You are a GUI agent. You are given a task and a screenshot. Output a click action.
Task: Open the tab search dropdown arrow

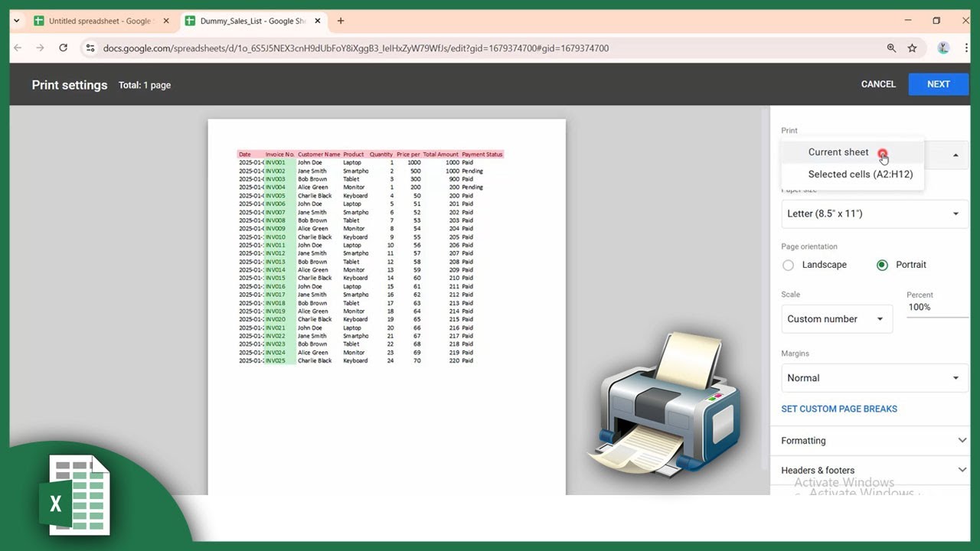[16, 21]
